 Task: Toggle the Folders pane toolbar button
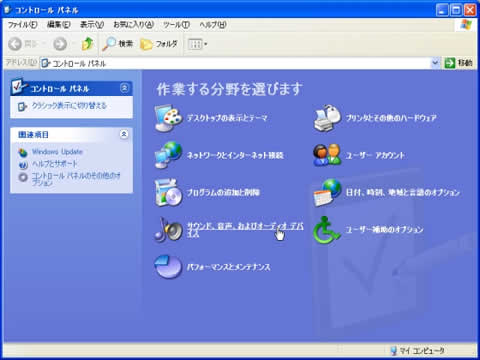tap(159, 44)
